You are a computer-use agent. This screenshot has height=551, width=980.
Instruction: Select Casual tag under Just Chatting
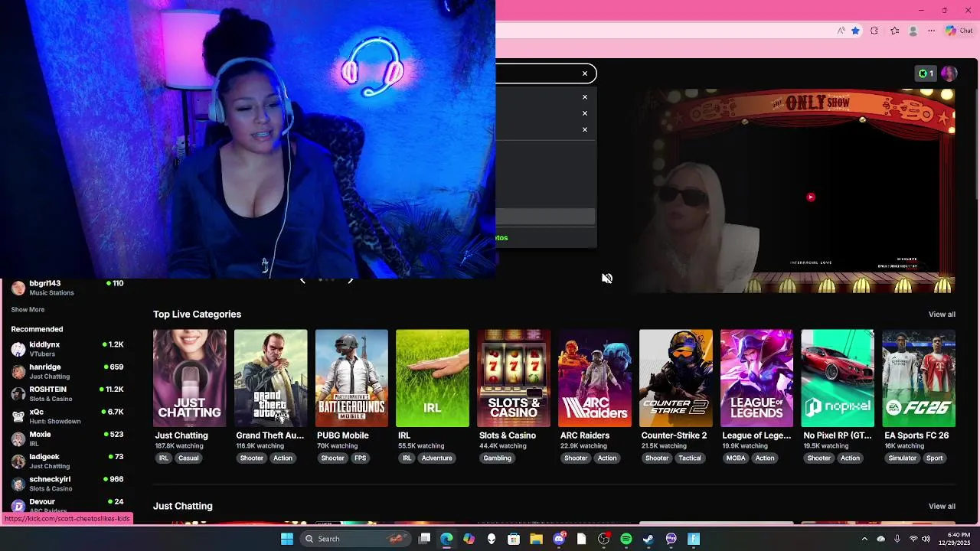pos(188,458)
